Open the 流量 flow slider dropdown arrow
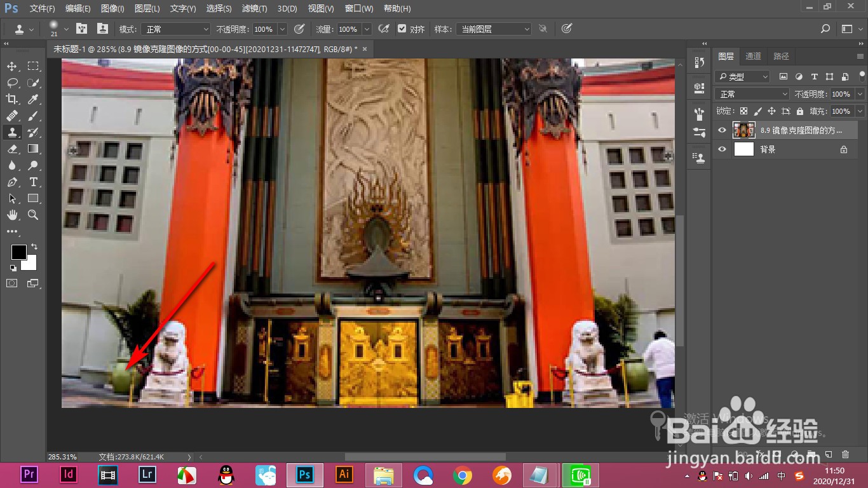The image size is (868, 488). tap(367, 29)
